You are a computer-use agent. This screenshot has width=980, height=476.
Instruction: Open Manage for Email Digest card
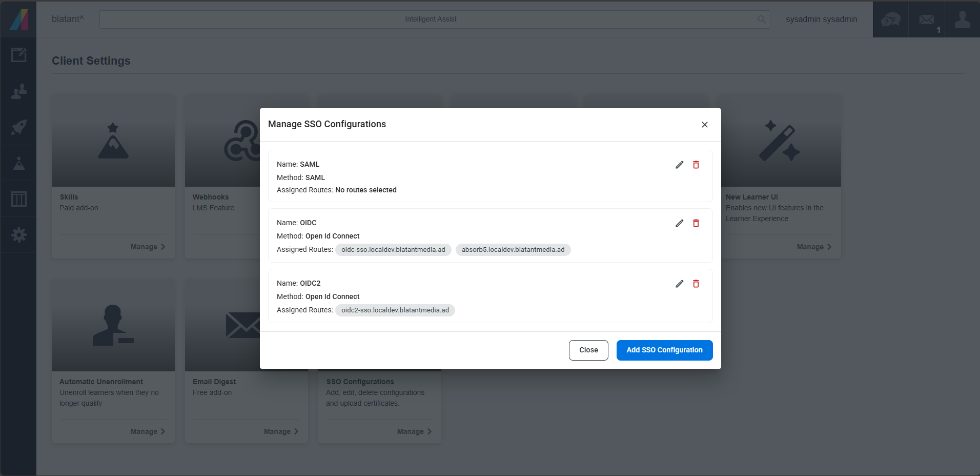[x=281, y=431]
